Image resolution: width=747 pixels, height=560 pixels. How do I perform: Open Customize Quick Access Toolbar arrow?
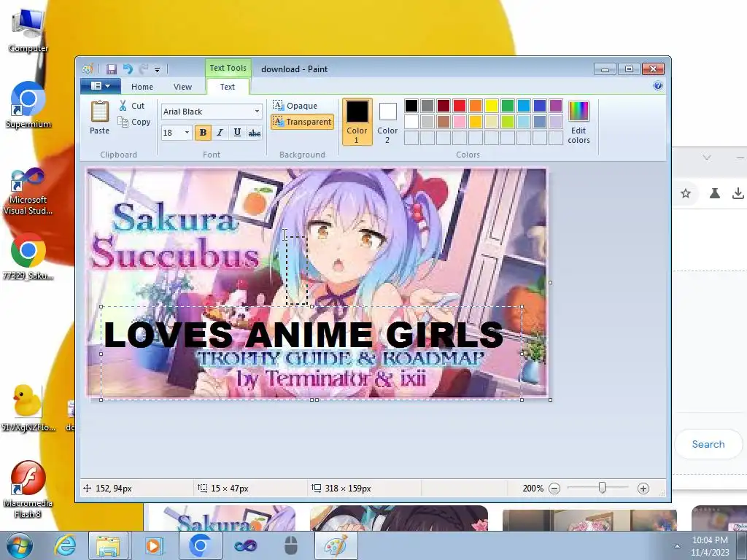coord(158,69)
